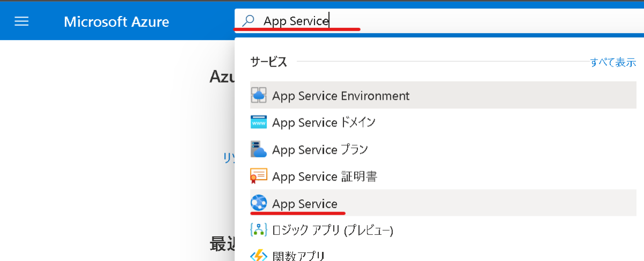The width and height of the screenshot is (644, 261).
Task: Select App Service Environment result
Action: [443, 95]
